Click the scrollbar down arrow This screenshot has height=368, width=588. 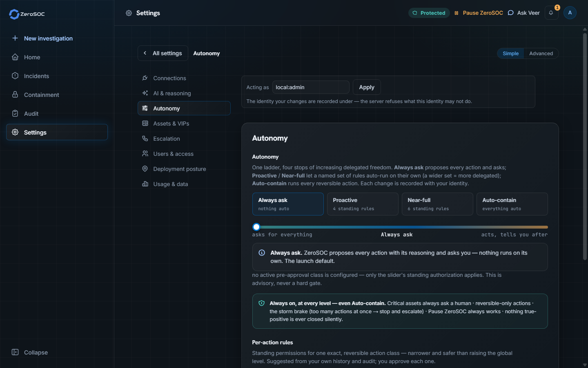[x=585, y=365]
